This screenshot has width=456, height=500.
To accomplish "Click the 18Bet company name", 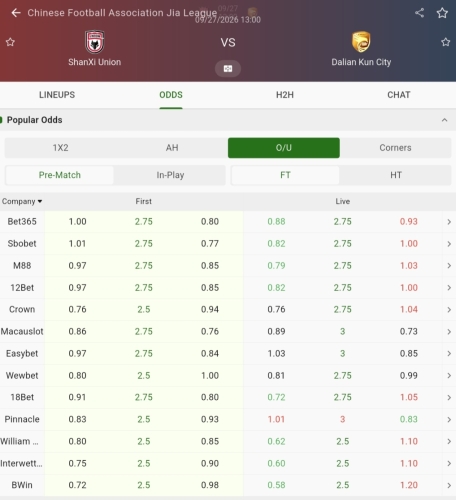I will point(22,397).
